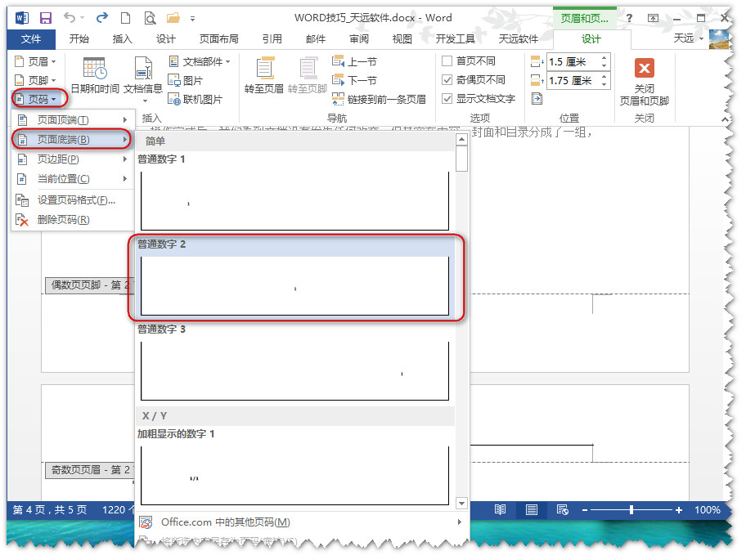Toggle Different Odd & Even Pages (奇偶页不同)
This screenshot has width=746, height=560.
click(x=447, y=80)
